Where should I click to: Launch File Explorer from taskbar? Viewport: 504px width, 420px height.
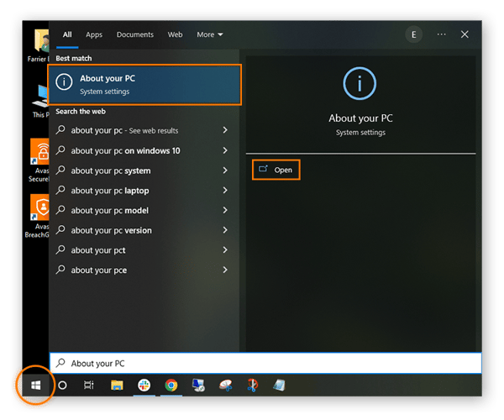(117, 385)
